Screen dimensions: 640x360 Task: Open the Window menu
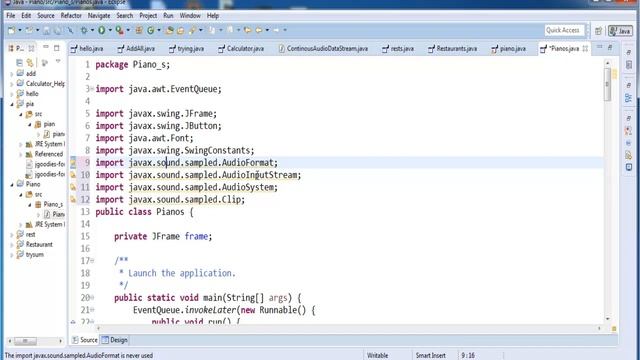(190, 16)
